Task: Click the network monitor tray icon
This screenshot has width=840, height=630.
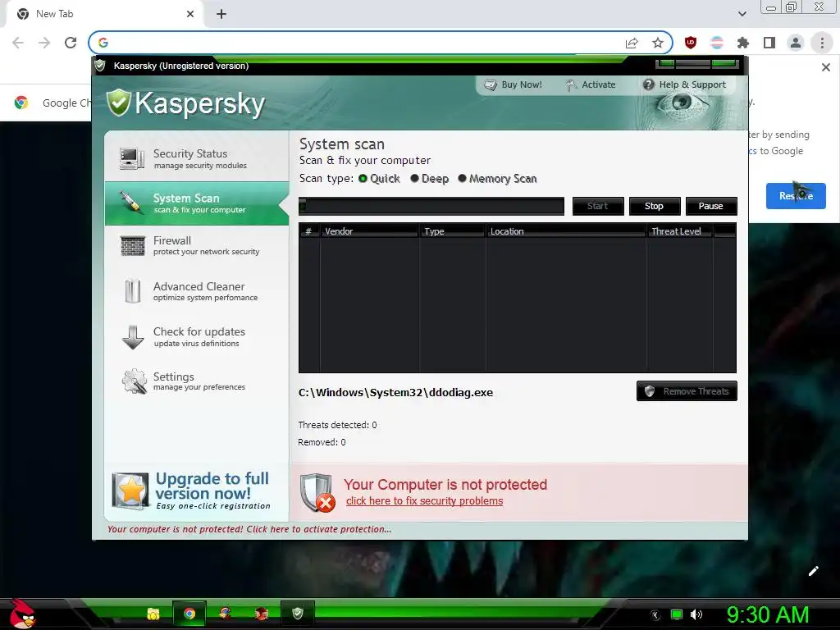Action: pyautogui.click(x=677, y=614)
